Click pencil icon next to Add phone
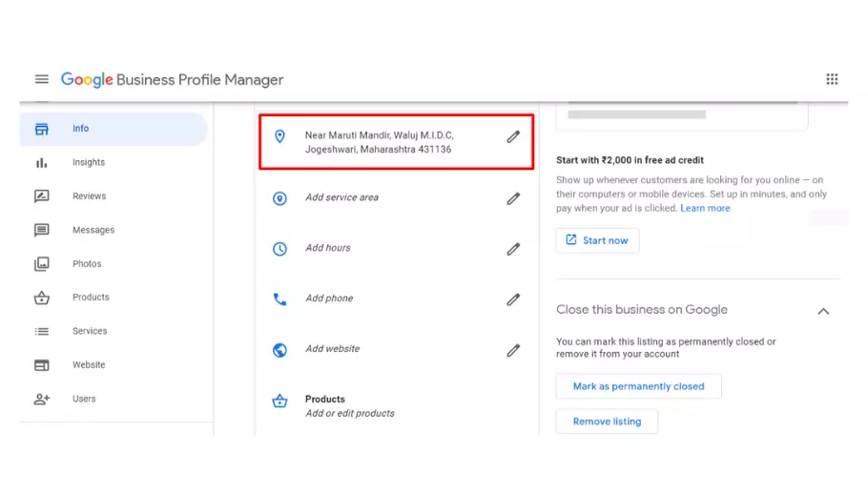The image size is (868, 494). point(513,299)
